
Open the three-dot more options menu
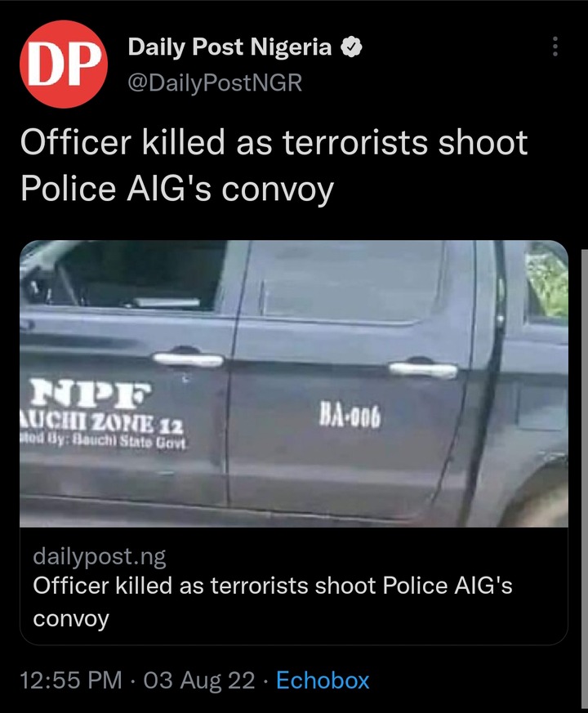tap(555, 47)
